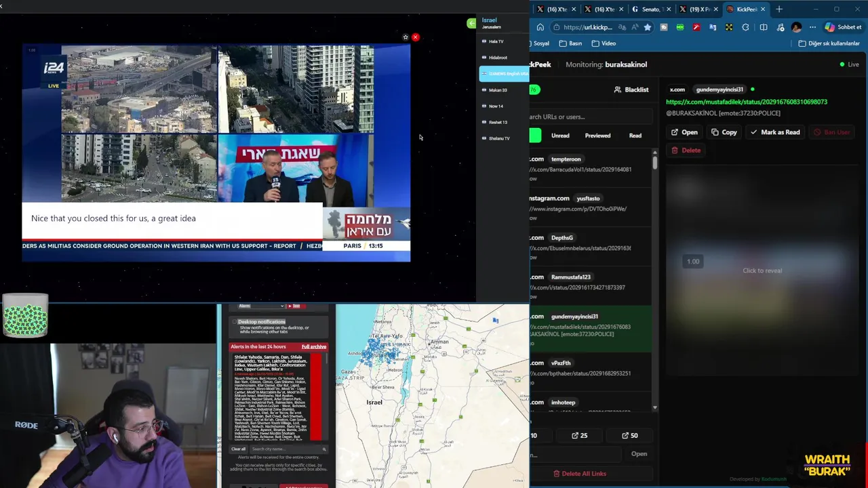Click the red pen extension icon
Image resolution: width=868 pixels, height=488 pixels.
696,27
